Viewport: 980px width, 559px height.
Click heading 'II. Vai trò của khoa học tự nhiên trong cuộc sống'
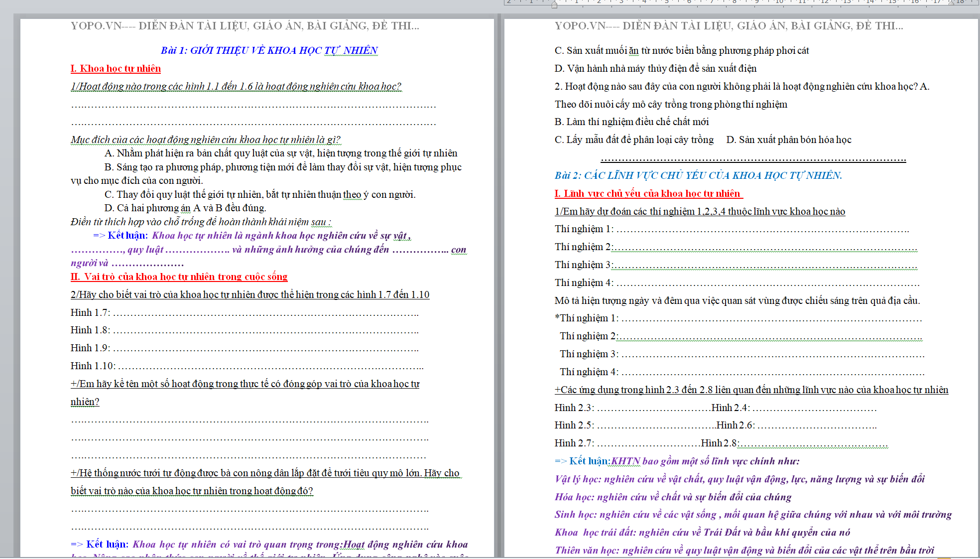pos(179,277)
